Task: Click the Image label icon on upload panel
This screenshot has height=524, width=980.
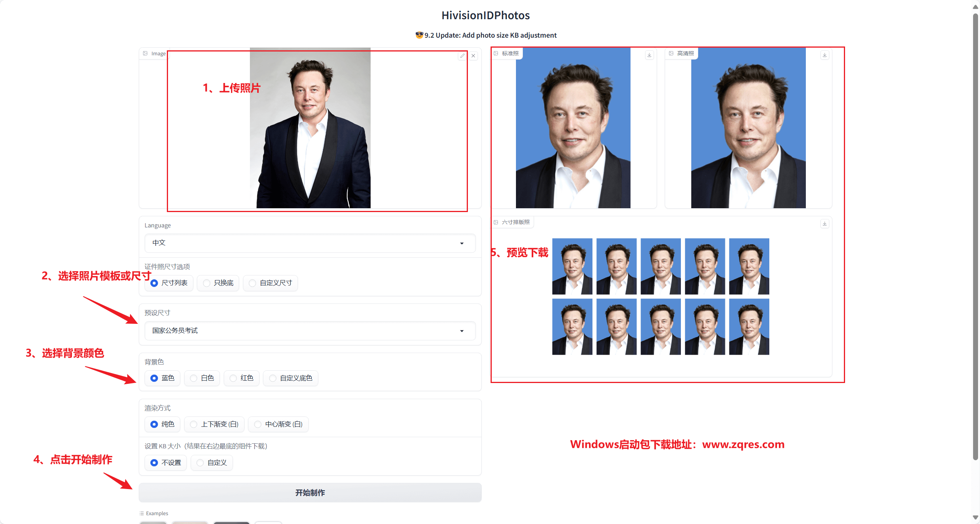Action: tap(145, 53)
